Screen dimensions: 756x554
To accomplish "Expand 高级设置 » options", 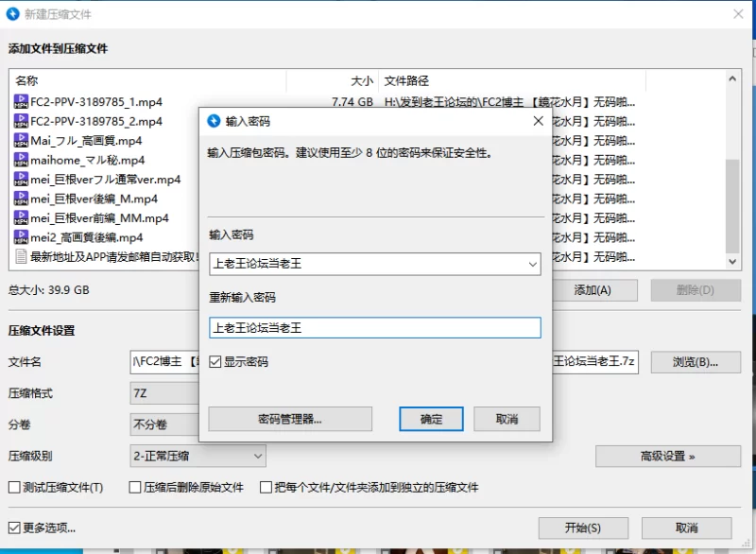I will [668, 456].
